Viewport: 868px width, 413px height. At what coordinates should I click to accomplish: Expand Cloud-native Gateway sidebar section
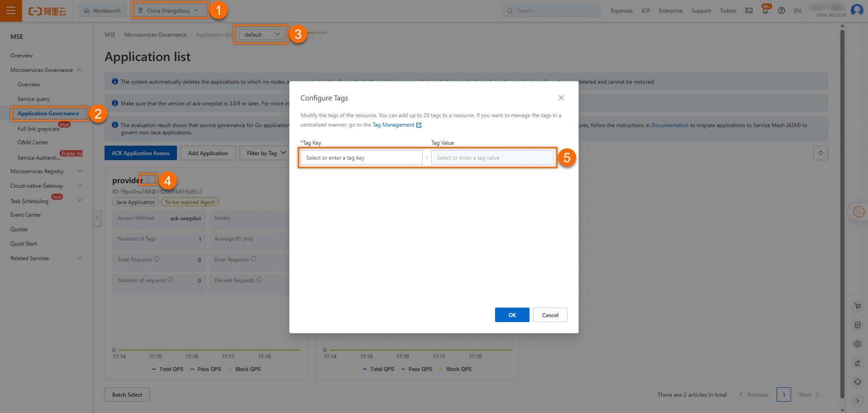80,186
